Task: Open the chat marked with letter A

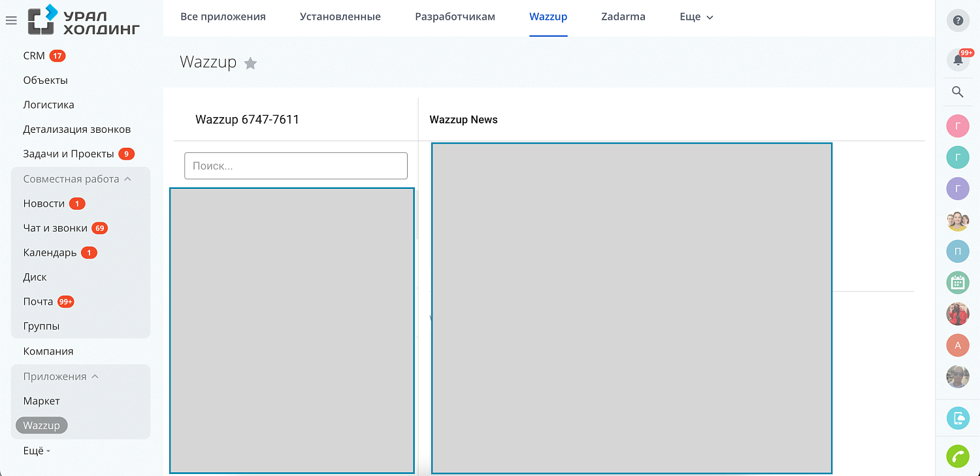Action: 958,345
